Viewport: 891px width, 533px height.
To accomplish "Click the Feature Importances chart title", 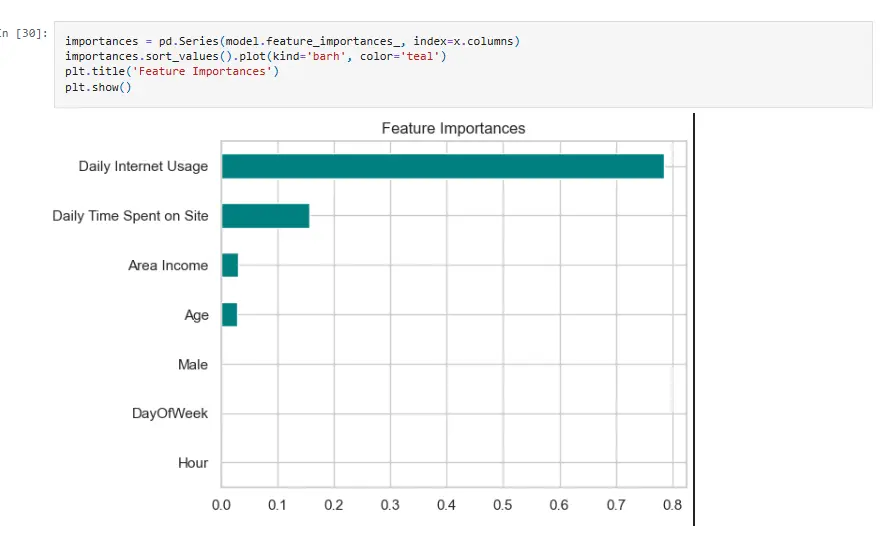I will click(x=453, y=129).
